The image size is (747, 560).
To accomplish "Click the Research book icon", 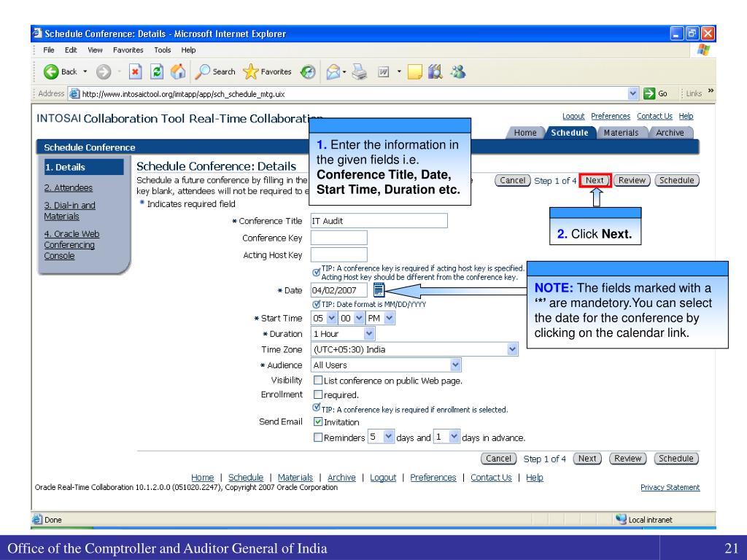I will [435, 72].
